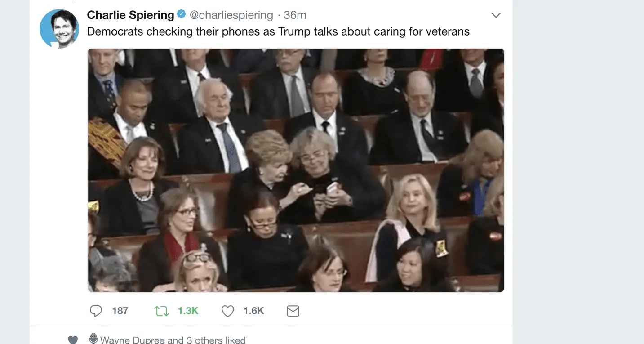Send tweet via the envelope message icon
The width and height of the screenshot is (644, 344).
(x=293, y=311)
